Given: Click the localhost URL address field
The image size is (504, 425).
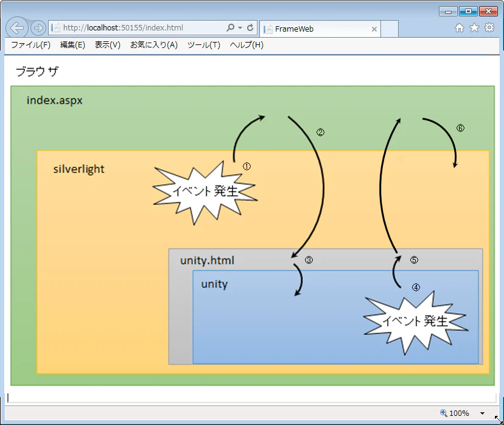Looking at the screenshot, I should point(137,28).
